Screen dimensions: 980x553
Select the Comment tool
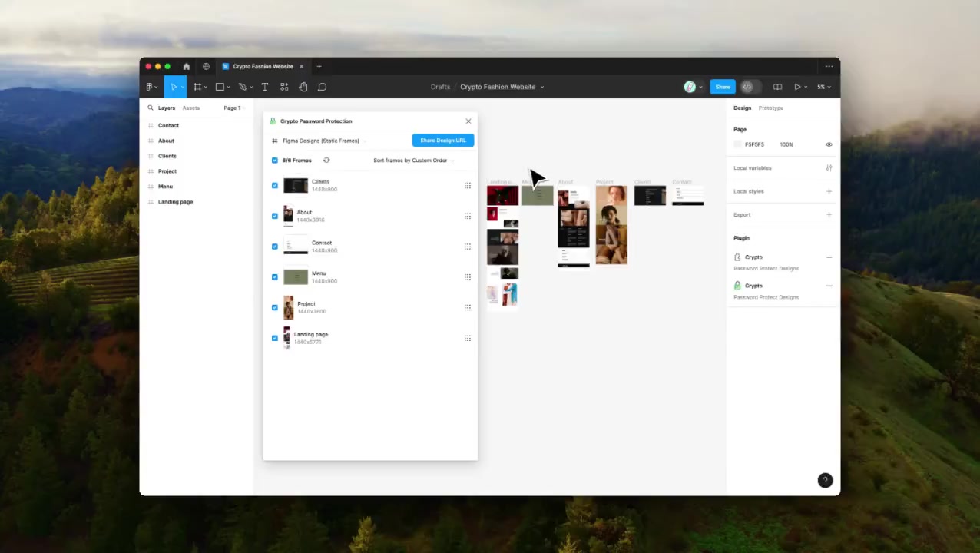click(323, 87)
